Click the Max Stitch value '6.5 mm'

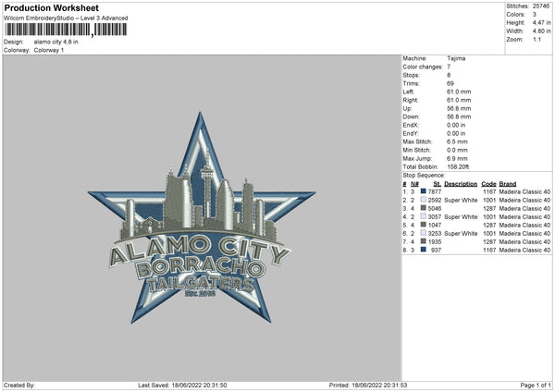[x=457, y=141]
